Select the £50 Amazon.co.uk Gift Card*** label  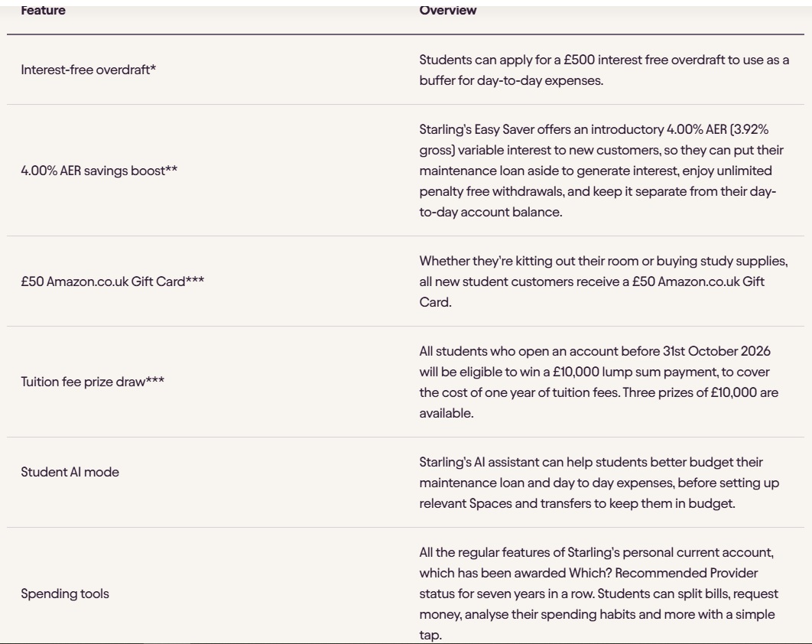coord(112,281)
